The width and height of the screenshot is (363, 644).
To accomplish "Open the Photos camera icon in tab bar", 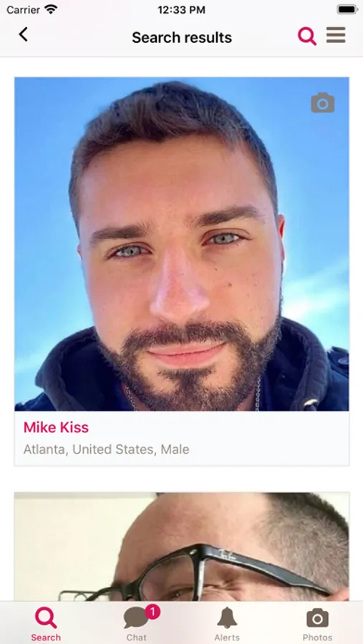I will point(317,618).
